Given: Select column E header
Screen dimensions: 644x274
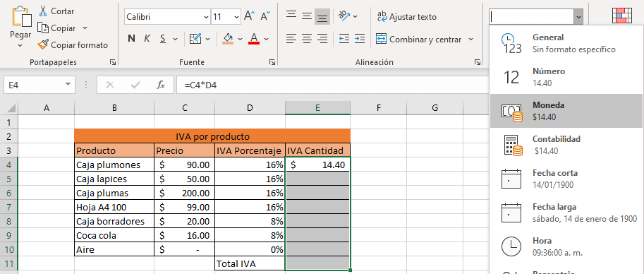Looking at the screenshot, I should 317,108.
